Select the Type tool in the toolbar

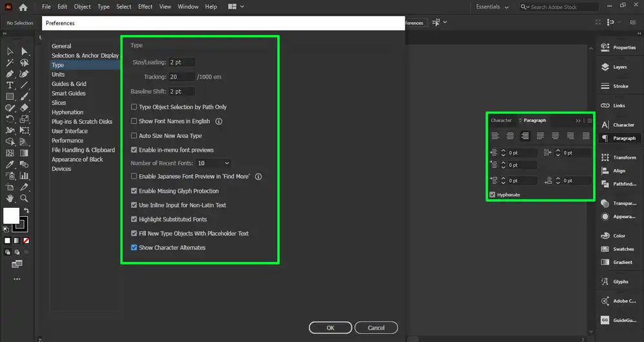tap(10, 85)
